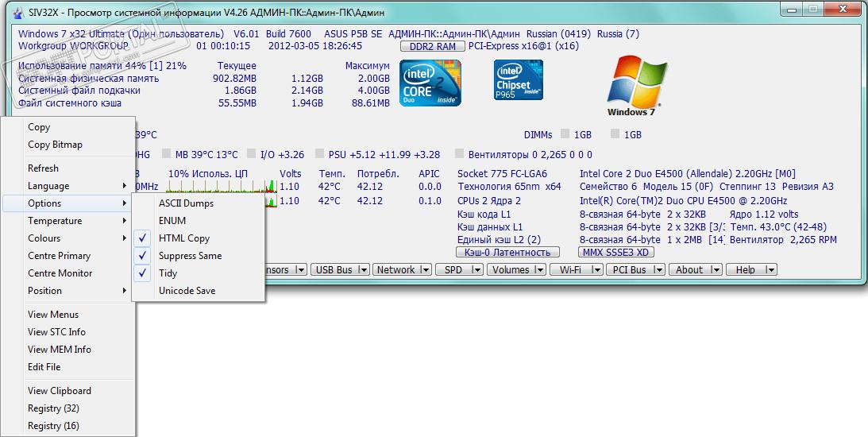Choose Centre Primary menu entry

(x=68, y=256)
